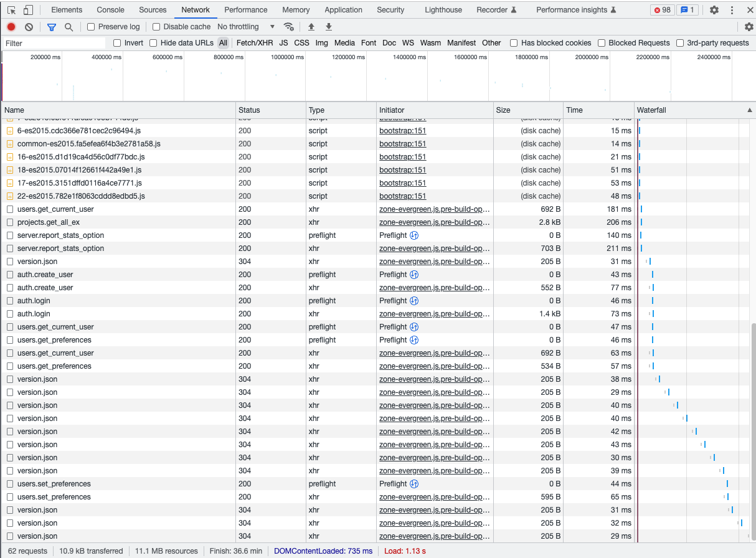This screenshot has height=558, width=756.
Task: Export HAR file using download icon
Action: (328, 27)
